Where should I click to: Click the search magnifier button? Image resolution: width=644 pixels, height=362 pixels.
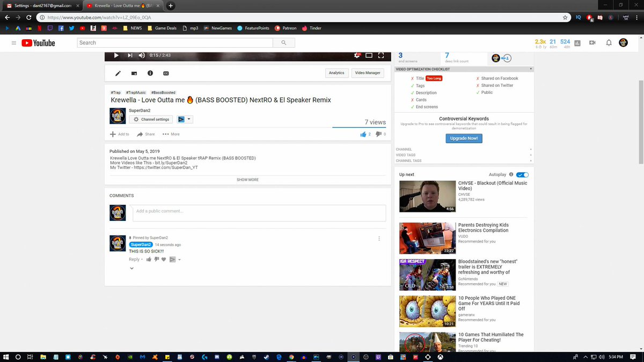tap(283, 43)
